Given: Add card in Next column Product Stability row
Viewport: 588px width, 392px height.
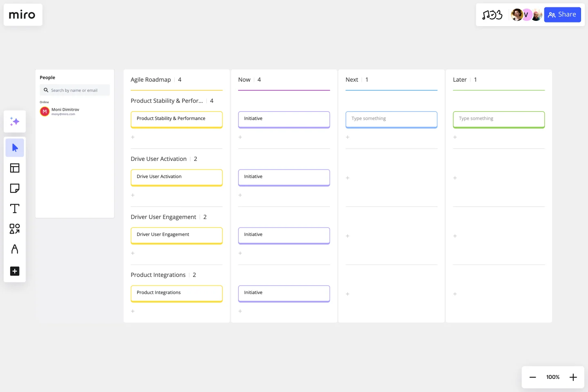Looking at the screenshot, I should pyautogui.click(x=347, y=137).
